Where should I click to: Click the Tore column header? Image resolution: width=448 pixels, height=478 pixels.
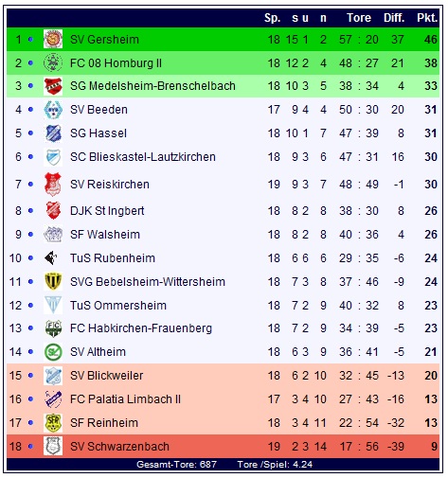(x=359, y=18)
